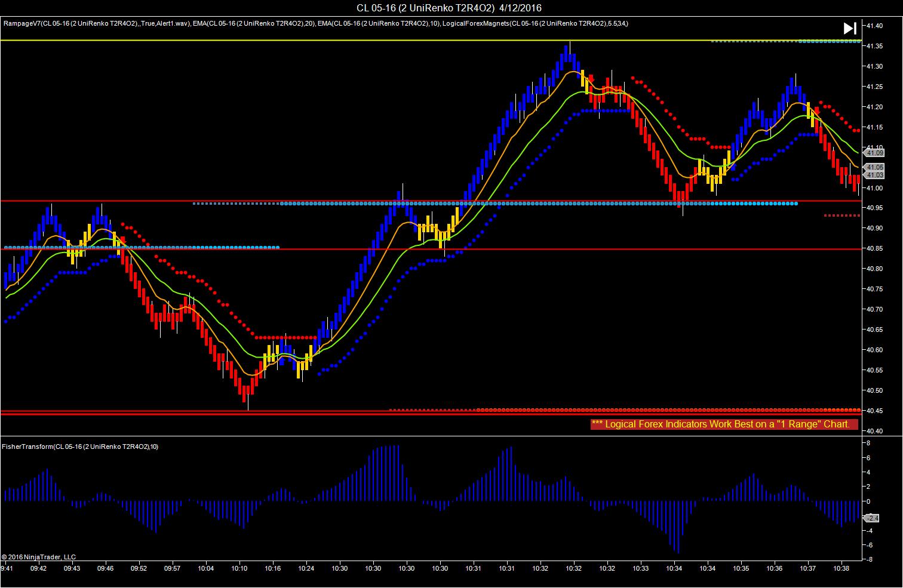903x588 pixels.
Task: Click the 09:57 time axis label
Action: click(173, 569)
